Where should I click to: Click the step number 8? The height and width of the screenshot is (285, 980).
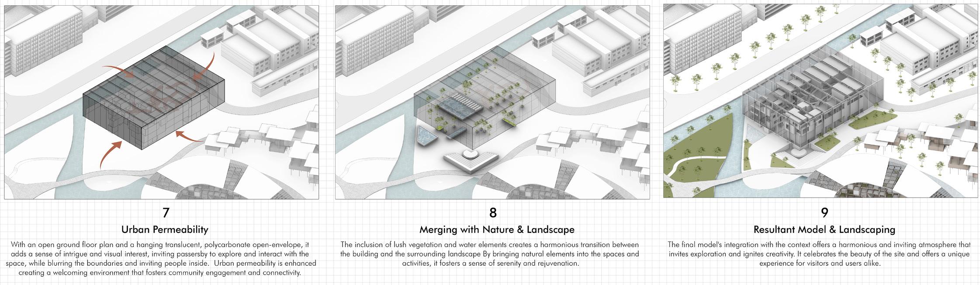[493, 213]
